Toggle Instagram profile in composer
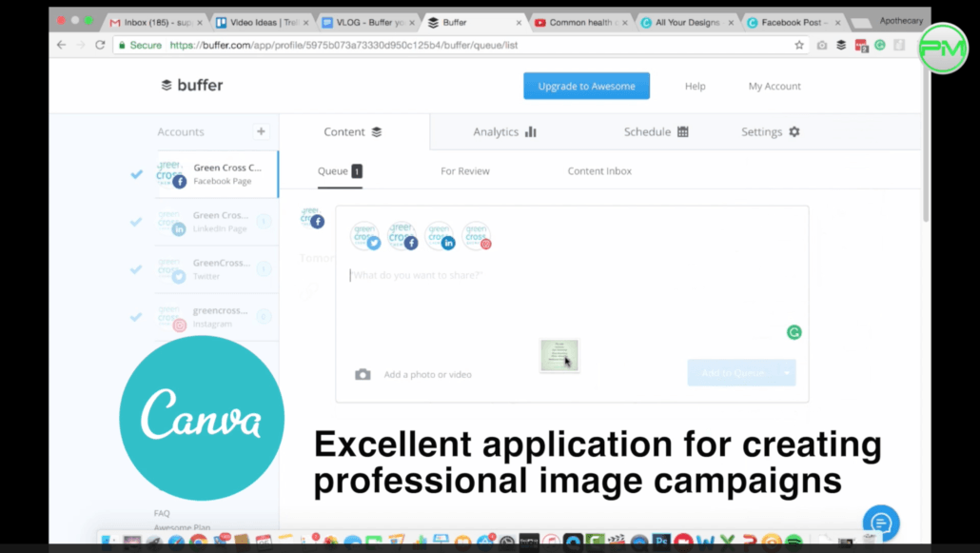This screenshot has height=553, width=980. click(x=477, y=236)
